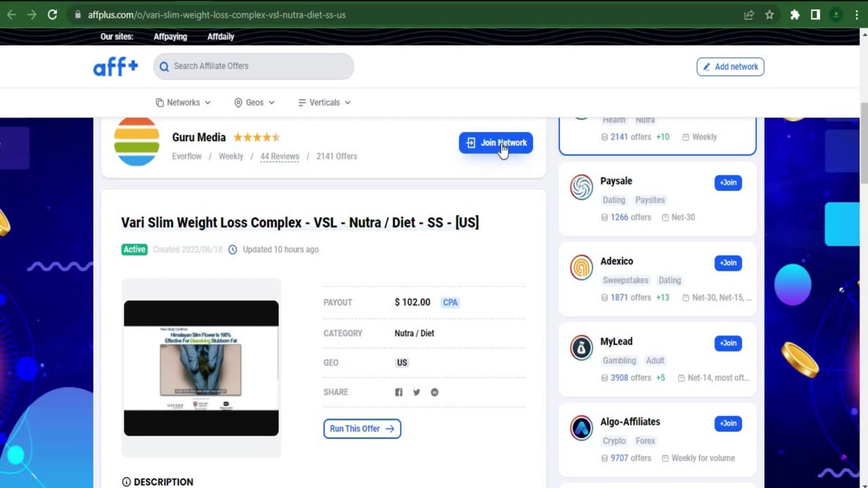
Task: Click +Join for Algo-Affiliates
Action: point(728,423)
